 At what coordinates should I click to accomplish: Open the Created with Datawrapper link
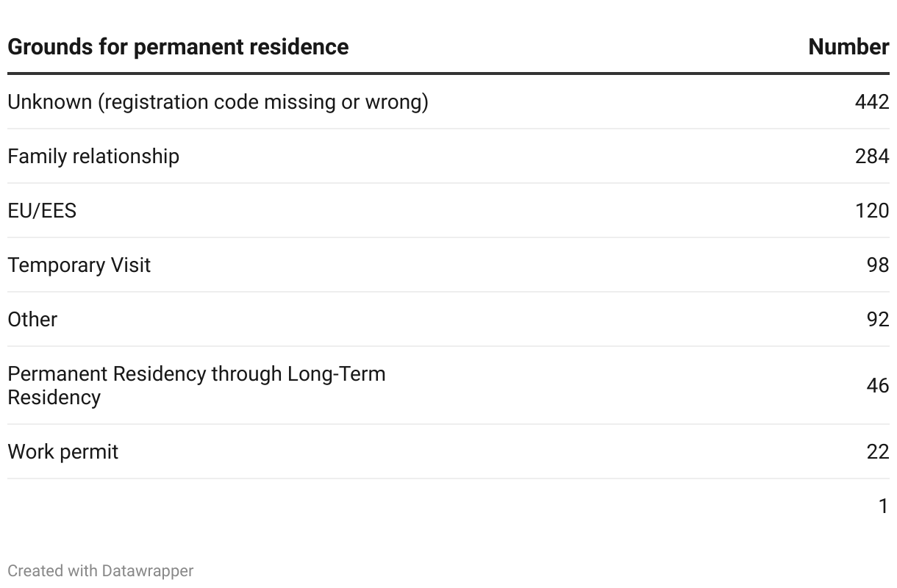pyautogui.click(x=101, y=571)
